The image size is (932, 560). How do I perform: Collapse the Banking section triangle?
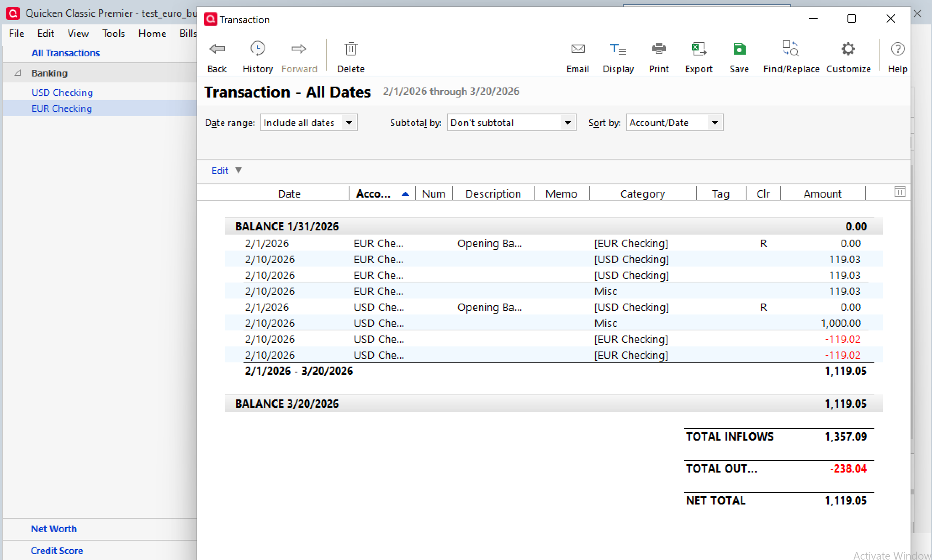[x=18, y=73]
